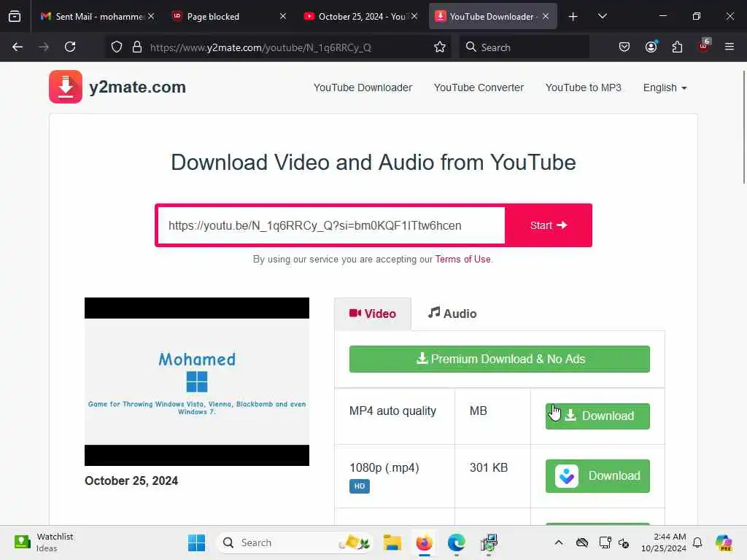The width and height of the screenshot is (747, 560).
Task: Open tracking protection shield icon
Action: coord(117,47)
